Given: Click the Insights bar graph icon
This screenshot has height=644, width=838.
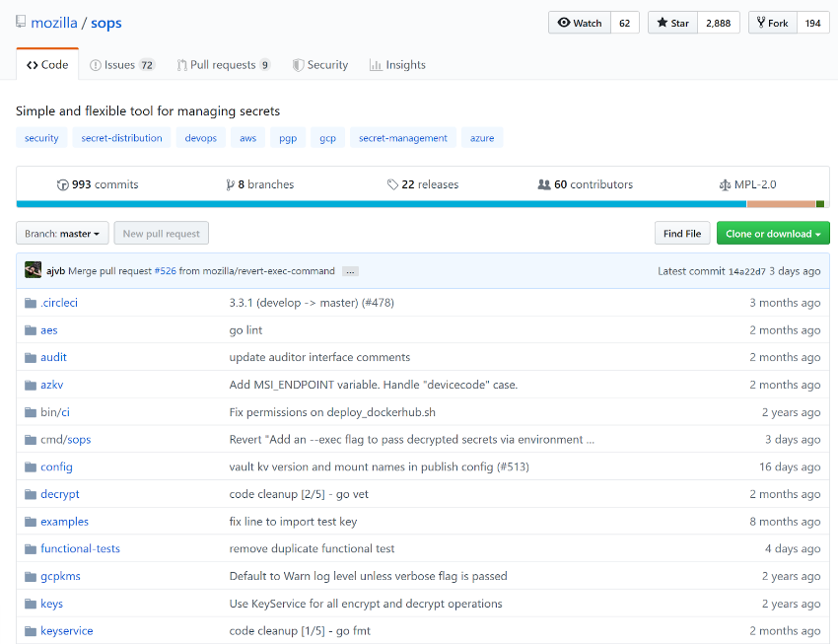Looking at the screenshot, I should coord(376,65).
